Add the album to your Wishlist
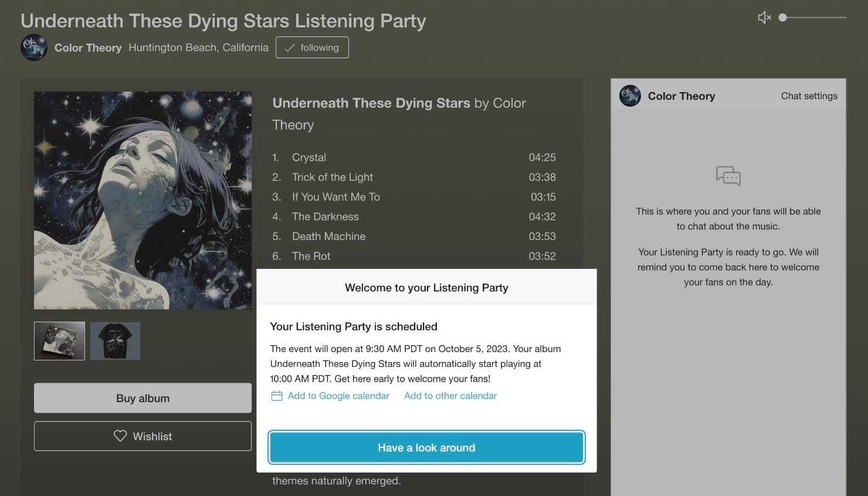Screen dimensions: 868x496 point(143,436)
